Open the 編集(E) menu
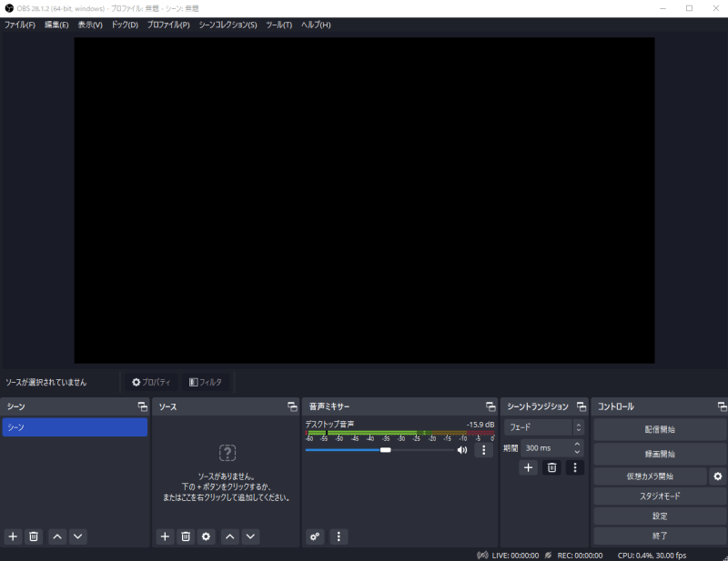The image size is (728, 561). 56,25
